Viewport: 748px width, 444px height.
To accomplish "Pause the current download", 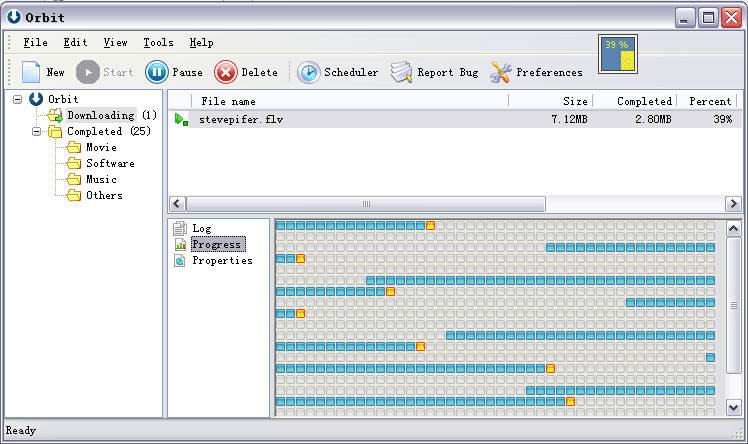I will pyautogui.click(x=157, y=72).
